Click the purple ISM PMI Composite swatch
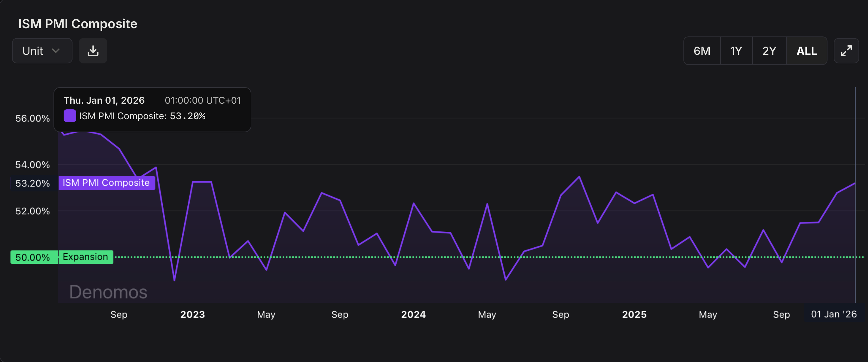The height and width of the screenshot is (362, 868). pos(70,116)
